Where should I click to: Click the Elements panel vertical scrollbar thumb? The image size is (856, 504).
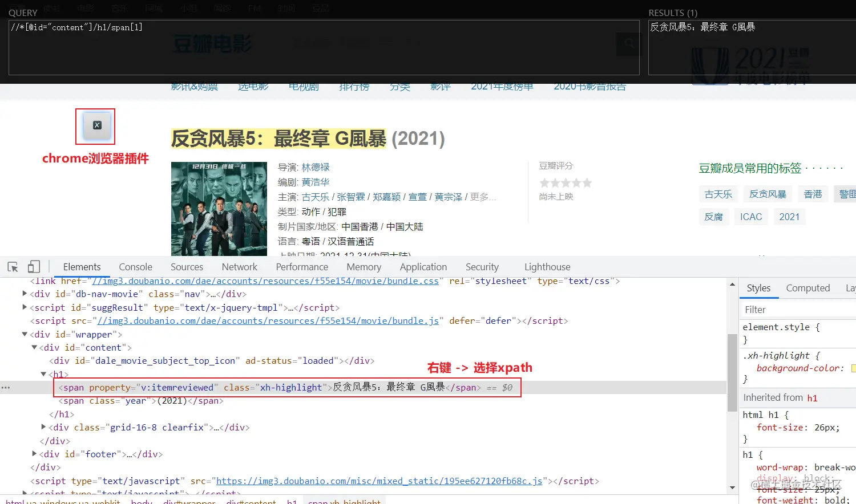tap(732, 372)
